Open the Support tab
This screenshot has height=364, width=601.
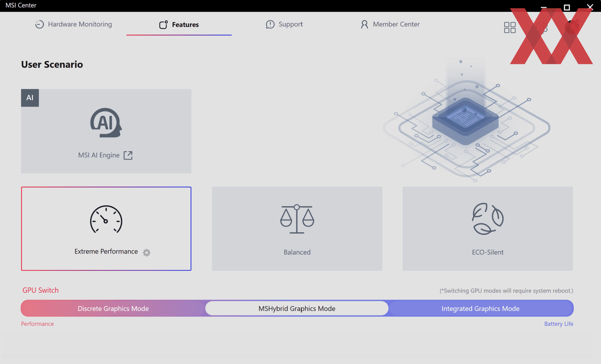point(284,24)
